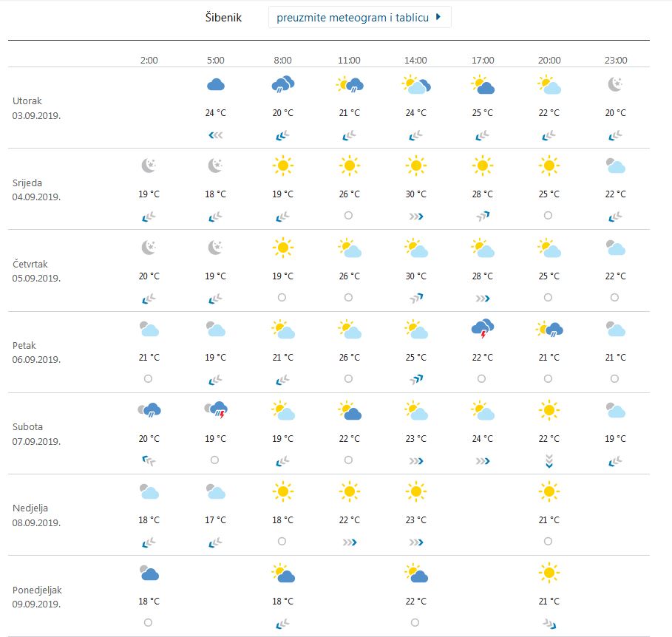Viewport: 672px width, 637px height.
Task: Expand the meteogram download via the arrow chevron
Action: pyautogui.click(x=440, y=16)
